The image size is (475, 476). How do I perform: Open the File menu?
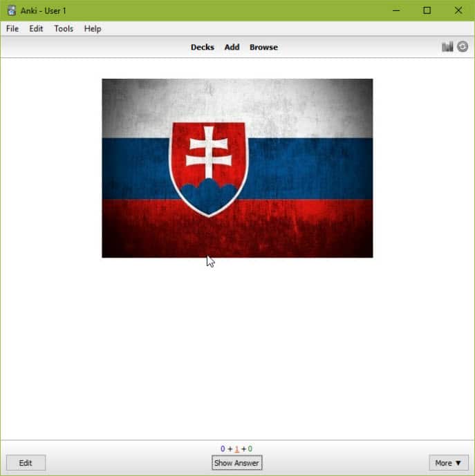[12, 29]
